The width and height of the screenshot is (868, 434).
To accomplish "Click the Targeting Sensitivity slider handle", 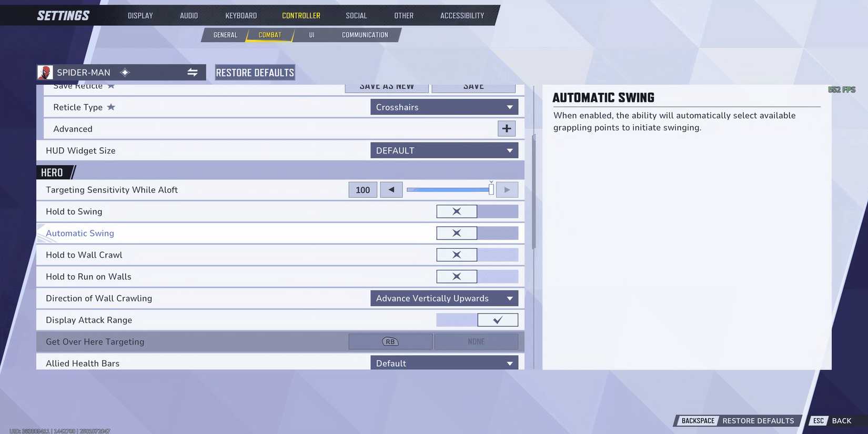I will [491, 189].
